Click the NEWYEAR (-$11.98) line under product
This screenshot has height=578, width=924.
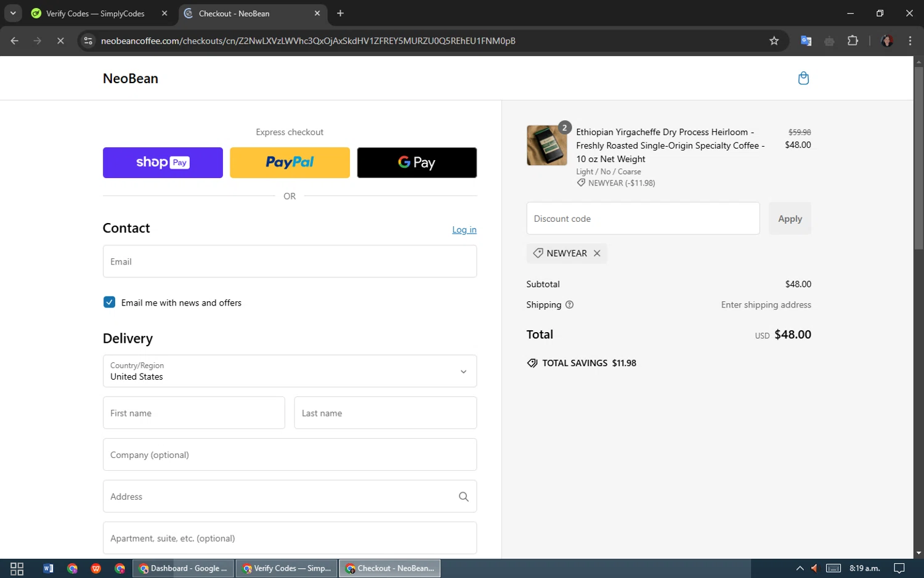pos(616,183)
